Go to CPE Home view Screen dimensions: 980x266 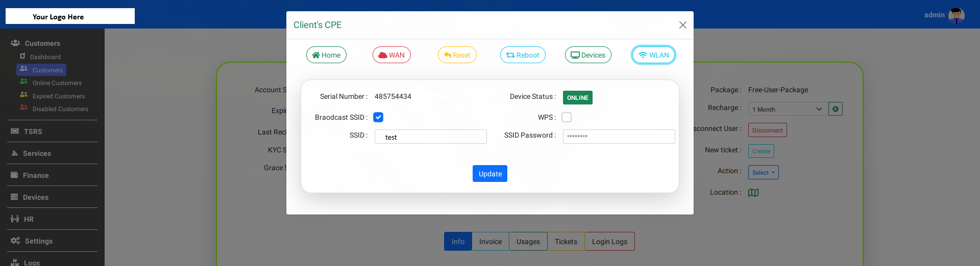(326, 55)
